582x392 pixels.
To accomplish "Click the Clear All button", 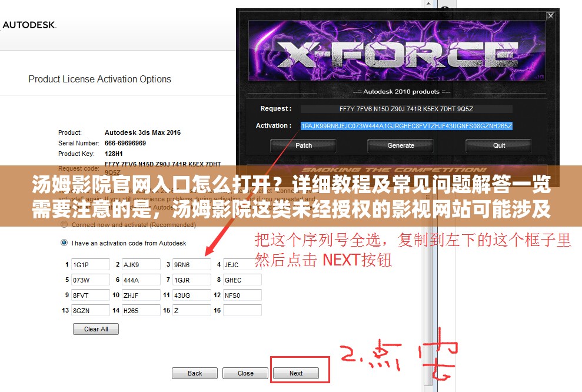I will [x=96, y=329].
